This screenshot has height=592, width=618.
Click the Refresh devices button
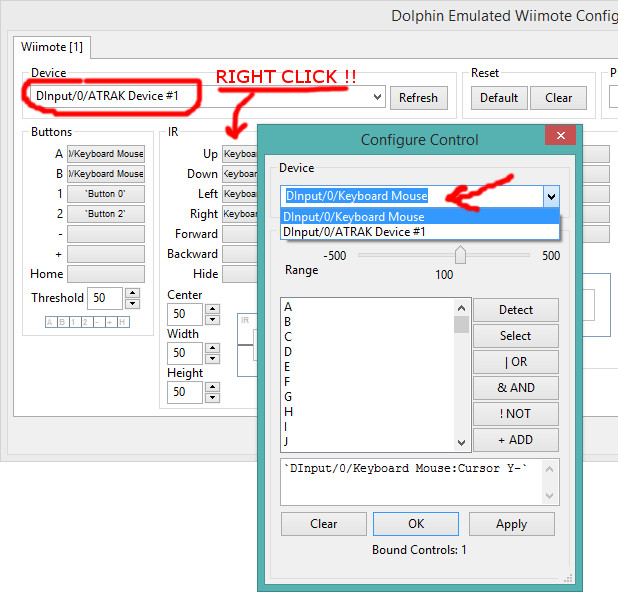point(418,98)
